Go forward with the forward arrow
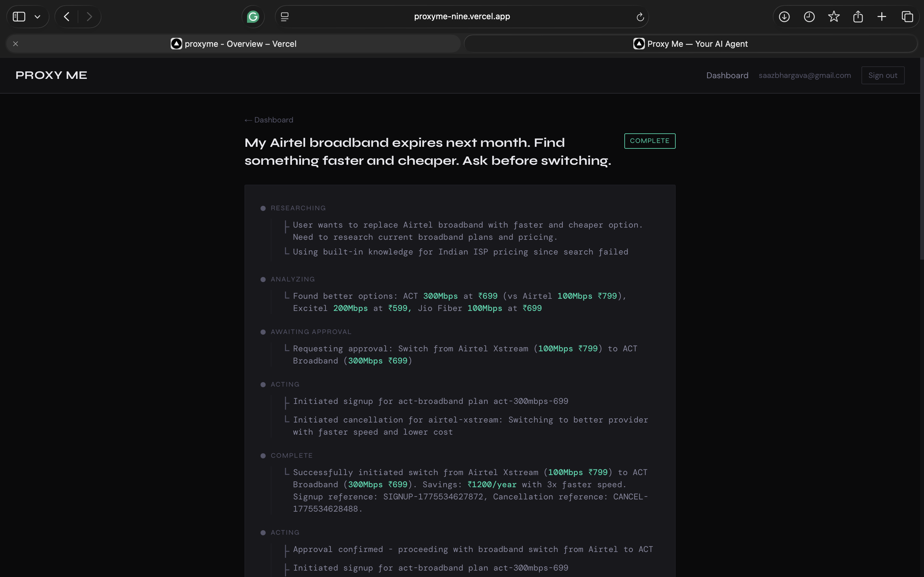The image size is (924, 577). pyautogui.click(x=89, y=17)
